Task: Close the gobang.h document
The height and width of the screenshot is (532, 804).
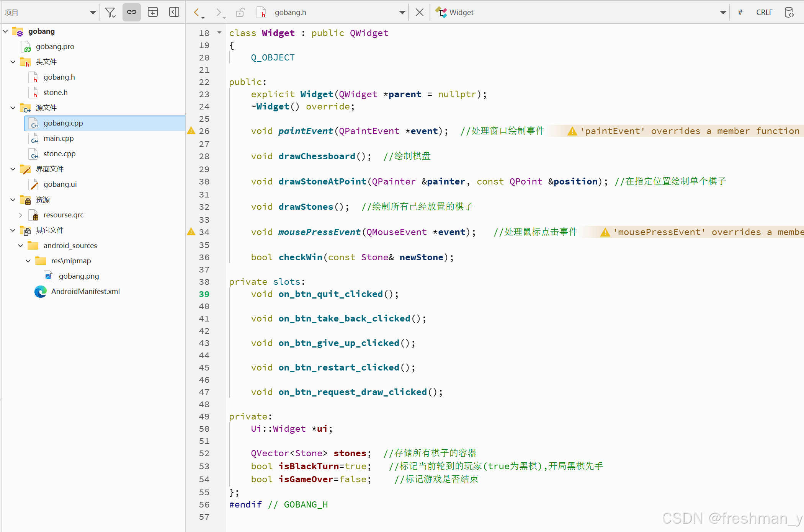Action: (420, 13)
